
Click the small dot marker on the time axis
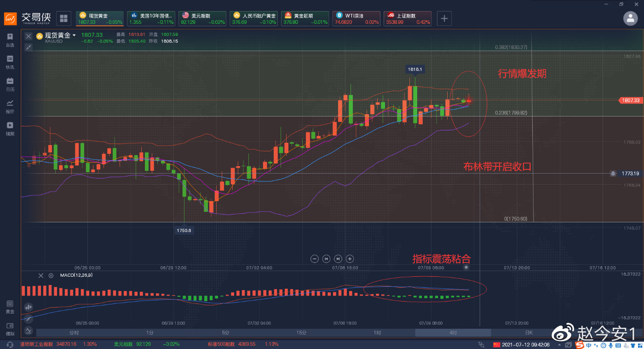click(466, 267)
